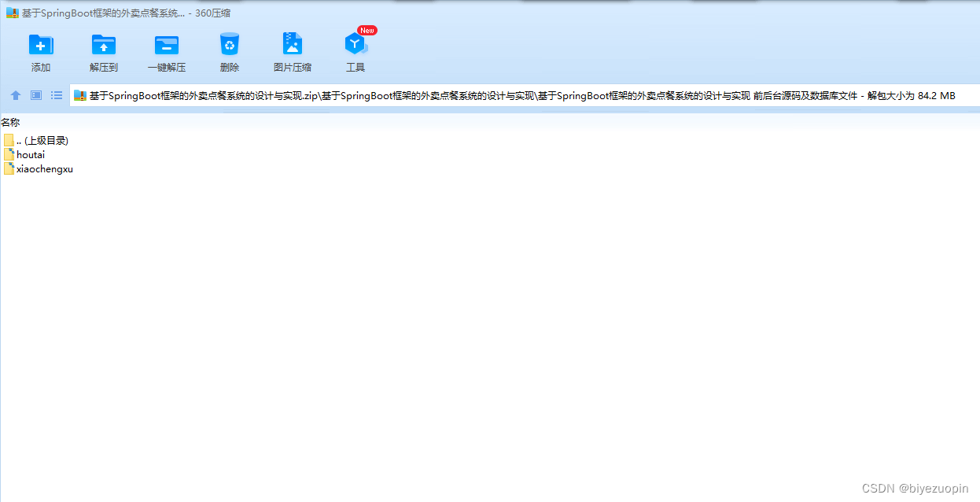Click the window title text 360压缩
980x502 pixels.
(212, 13)
